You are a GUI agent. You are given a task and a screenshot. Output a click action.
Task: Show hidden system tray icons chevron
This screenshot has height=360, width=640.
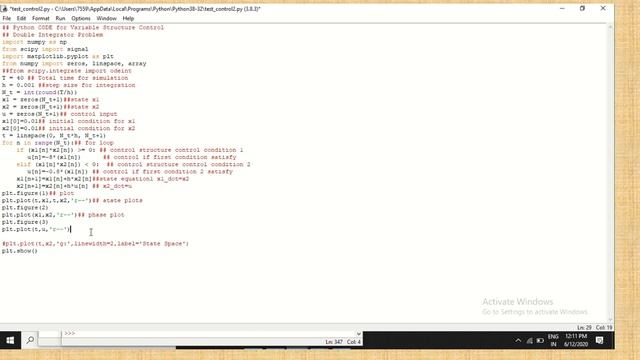[518, 340]
